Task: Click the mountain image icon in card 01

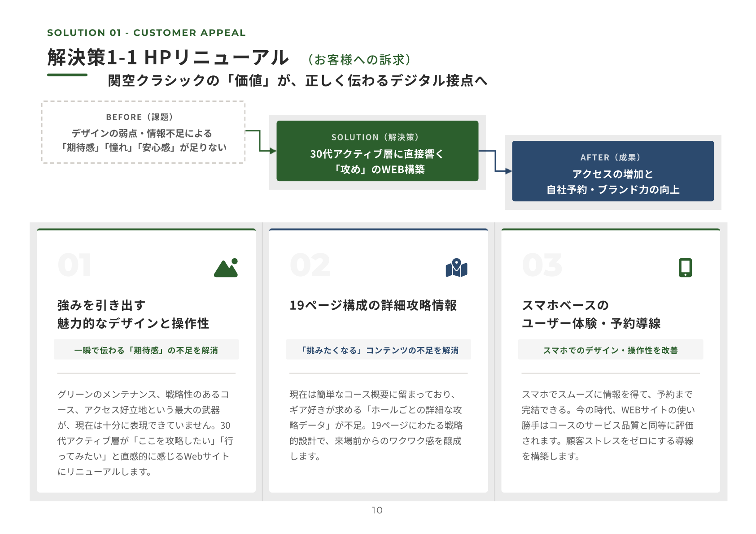Action: click(x=226, y=268)
